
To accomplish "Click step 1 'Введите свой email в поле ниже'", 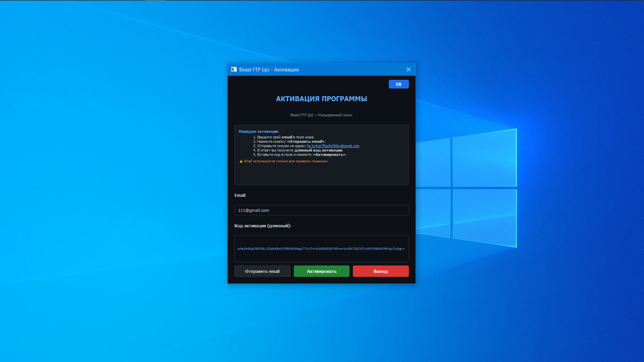I will click(284, 137).
